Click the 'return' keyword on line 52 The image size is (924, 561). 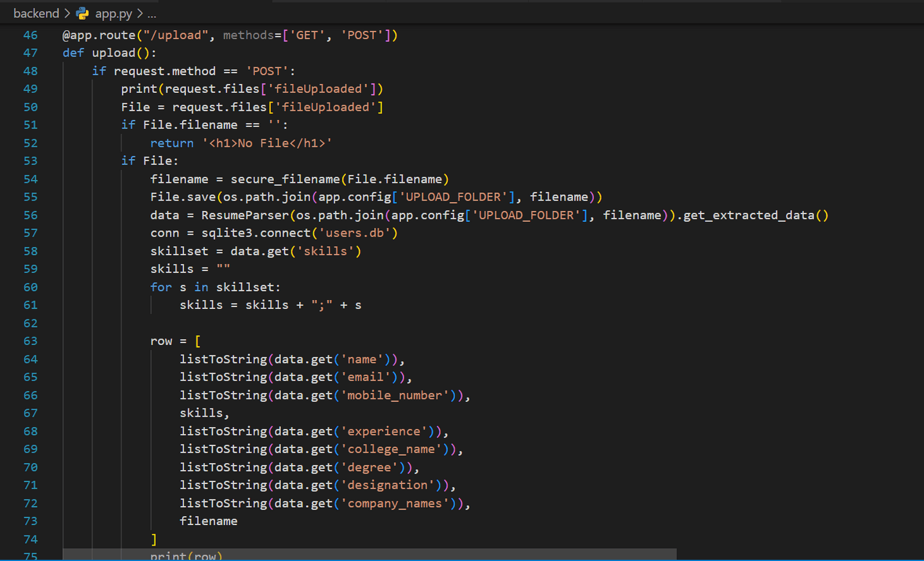(x=172, y=143)
